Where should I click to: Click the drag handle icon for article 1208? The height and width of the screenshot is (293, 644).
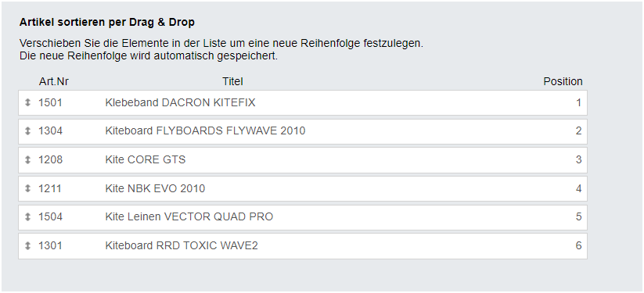tap(27, 159)
